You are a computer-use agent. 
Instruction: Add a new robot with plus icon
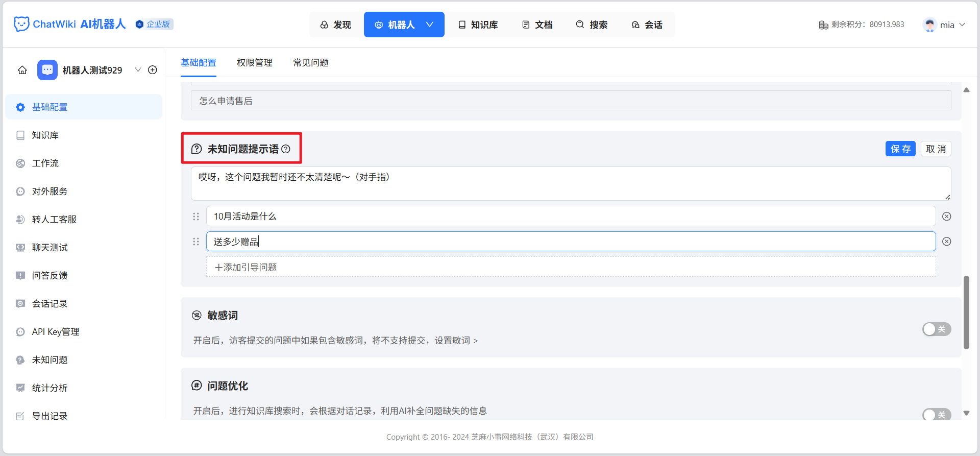(153, 70)
